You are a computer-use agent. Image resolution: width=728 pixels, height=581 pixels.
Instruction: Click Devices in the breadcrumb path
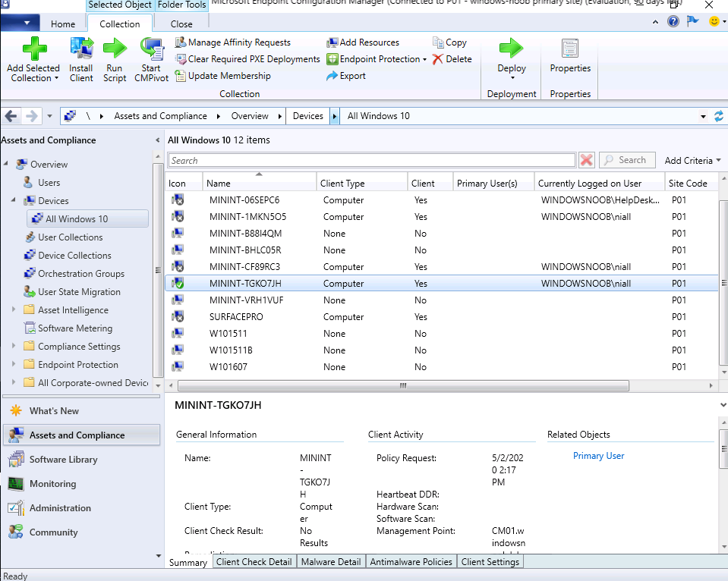tap(307, 116)
